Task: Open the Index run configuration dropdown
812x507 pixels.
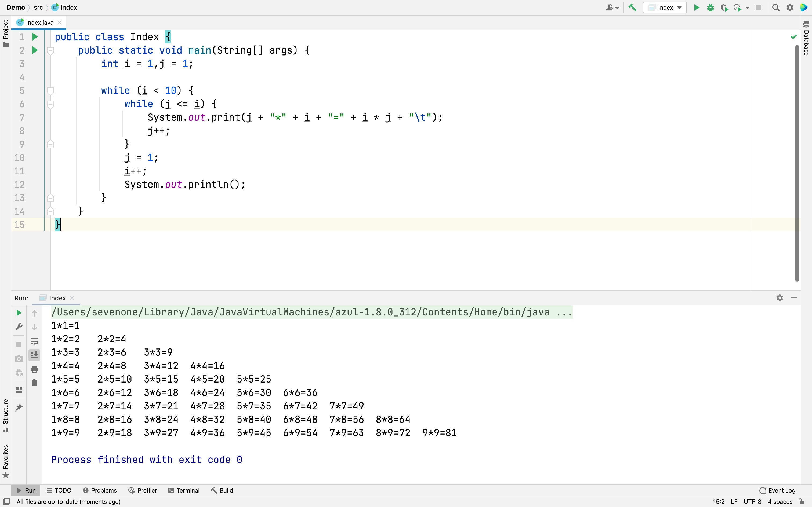Action: (x=665, y=8)
